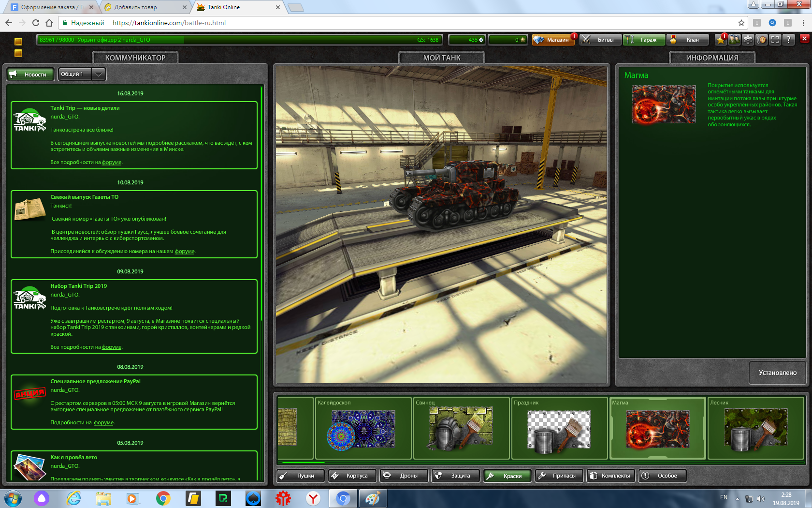The height and width of the screenshot is (508, 812).
Task: Click the upper yellow square icon at left
Action: [18, 42]
